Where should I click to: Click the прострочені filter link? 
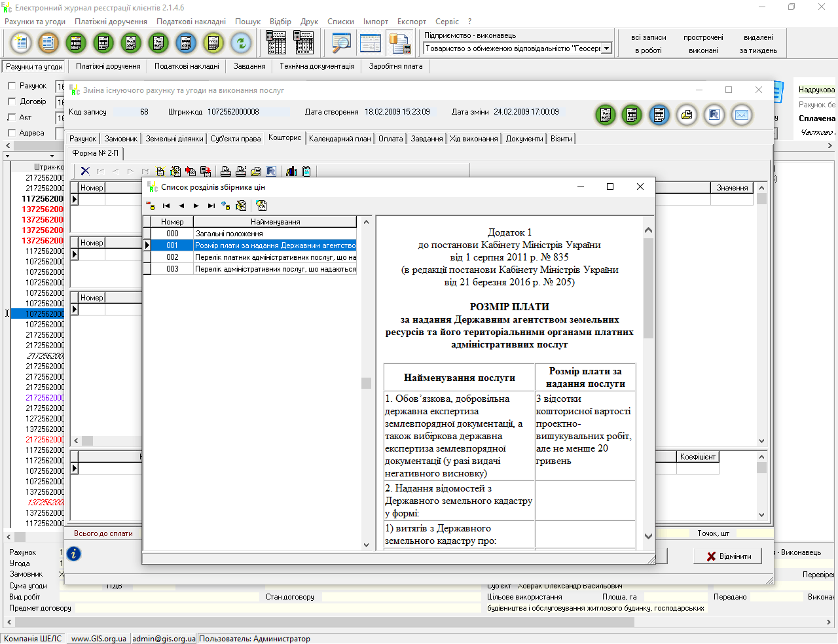703,37
